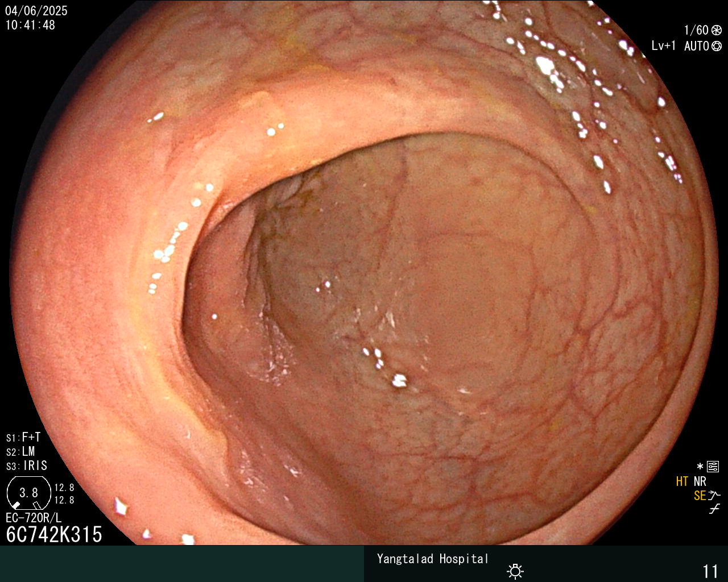Click the 3.8 scope channel diagram
728x582 pixels.
(x=28, y=493)
